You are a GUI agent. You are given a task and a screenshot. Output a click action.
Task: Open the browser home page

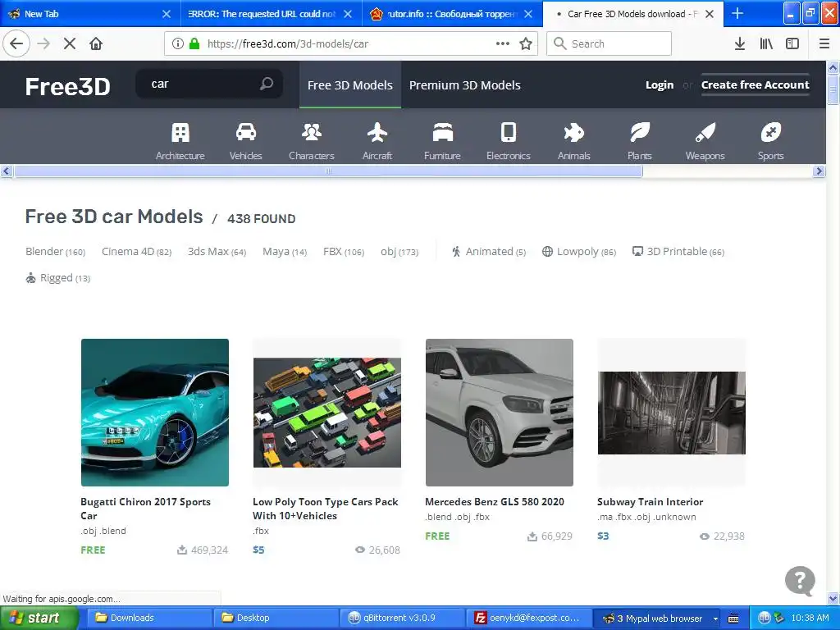click(96, 43)
